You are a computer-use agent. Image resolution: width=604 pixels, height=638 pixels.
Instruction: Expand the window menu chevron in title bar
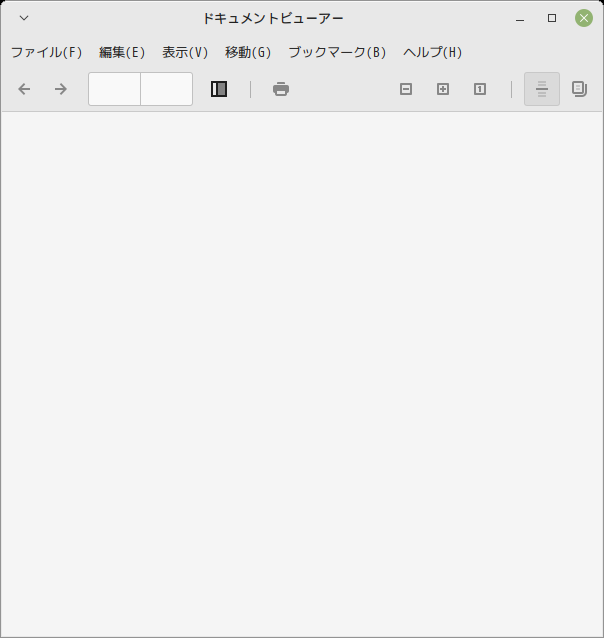[24, 18]
